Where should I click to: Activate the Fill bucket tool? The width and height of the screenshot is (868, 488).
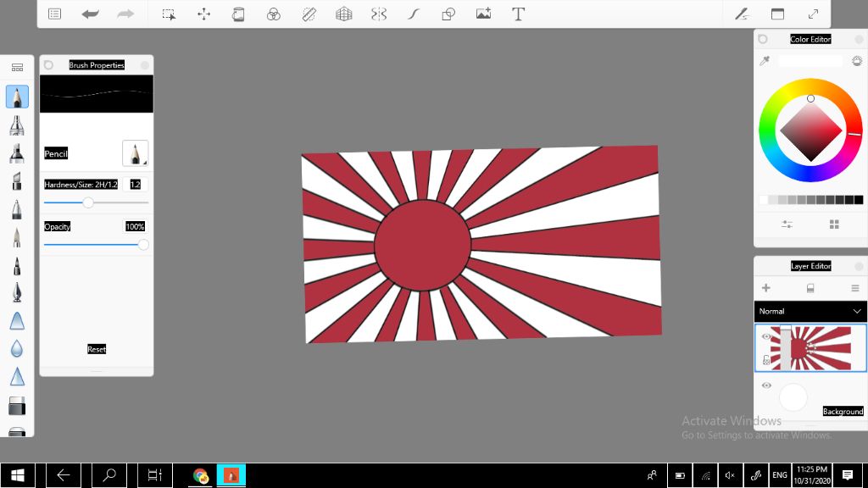tap(238, 14)
